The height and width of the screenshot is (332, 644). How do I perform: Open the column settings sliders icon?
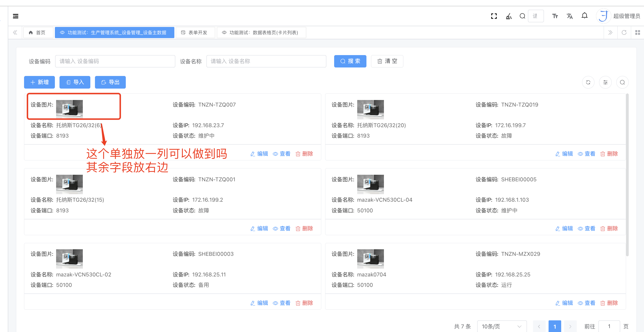click(x=605, y=83)
